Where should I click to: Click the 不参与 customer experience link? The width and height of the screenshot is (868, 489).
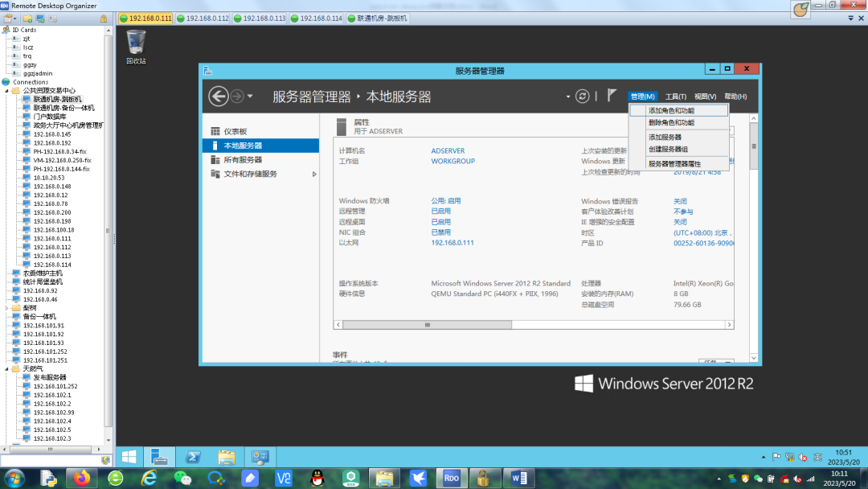pos(683,212)
